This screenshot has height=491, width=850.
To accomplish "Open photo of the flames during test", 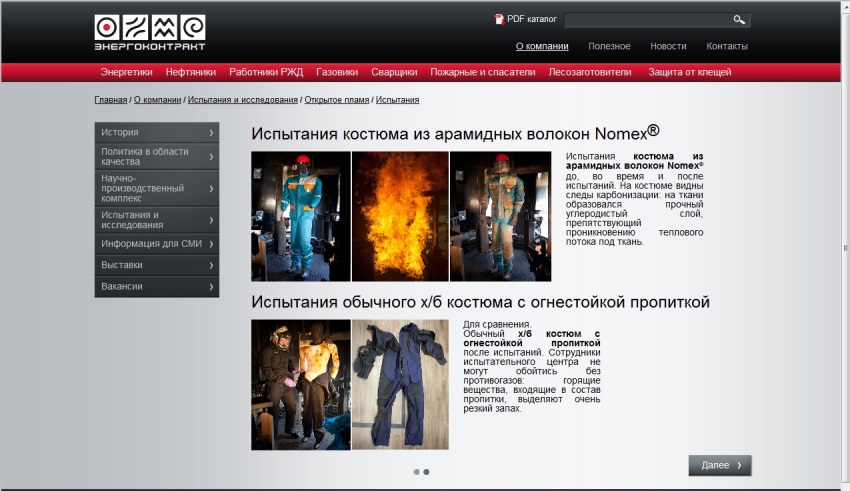I will [x=400, y=216].
